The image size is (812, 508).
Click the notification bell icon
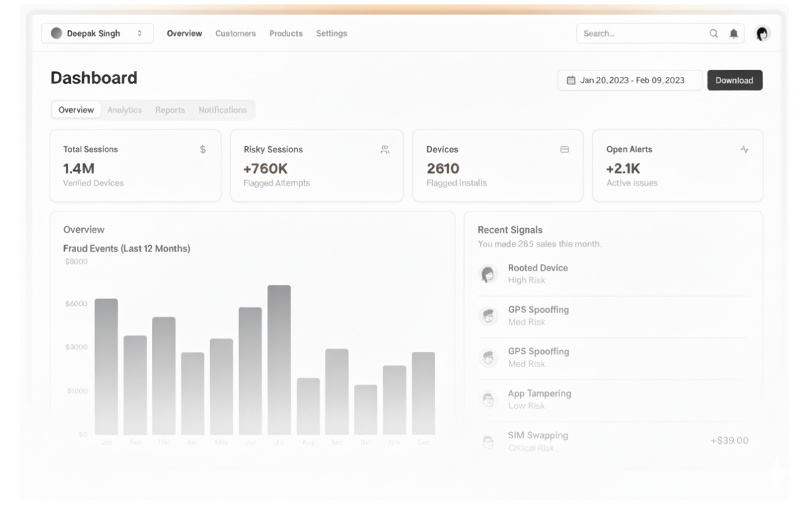click(734, 34)
